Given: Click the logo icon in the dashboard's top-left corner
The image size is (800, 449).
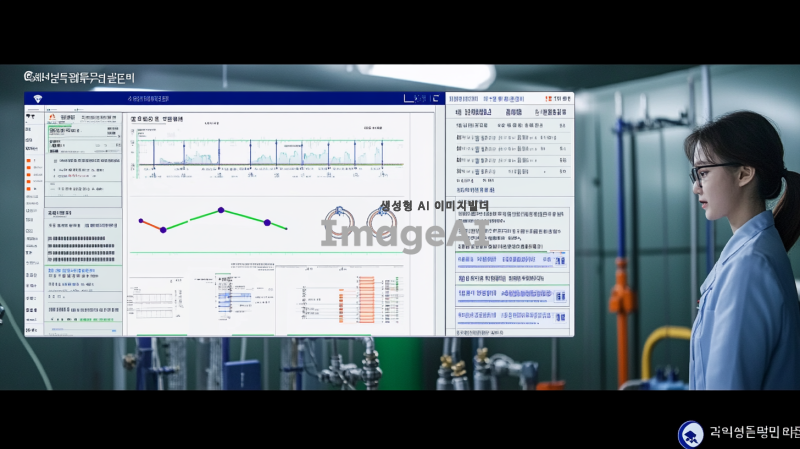Looking at the screenshot, I should pyautogui.click(x=38, y=99).
